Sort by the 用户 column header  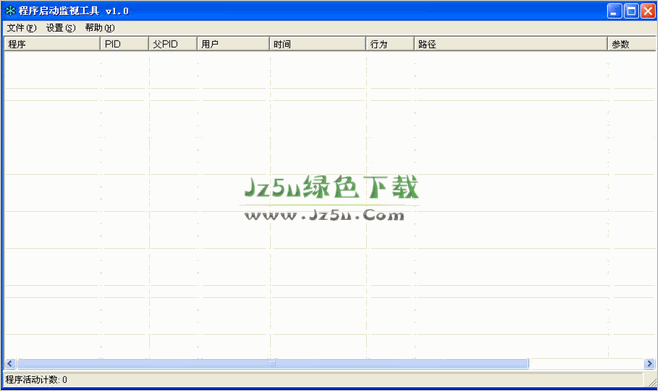pyautogui.click(x=233, y=44)
